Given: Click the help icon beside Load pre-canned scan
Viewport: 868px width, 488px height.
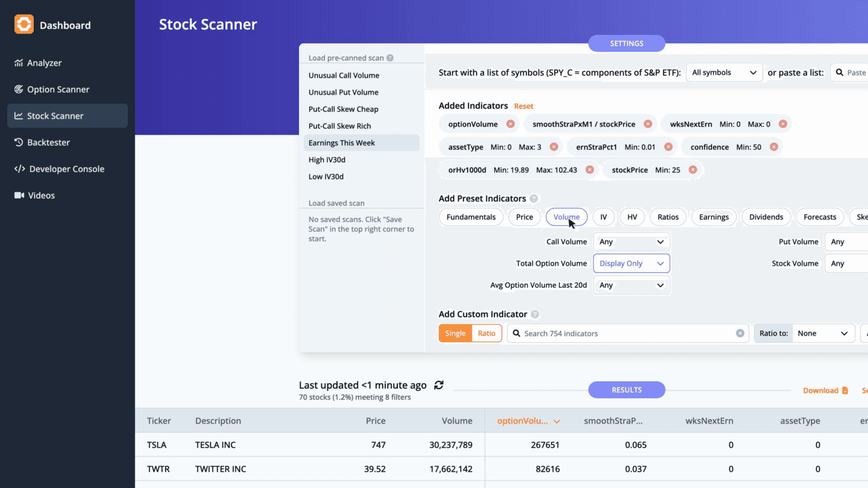Looking at the screenshot, I should [390, 58].
